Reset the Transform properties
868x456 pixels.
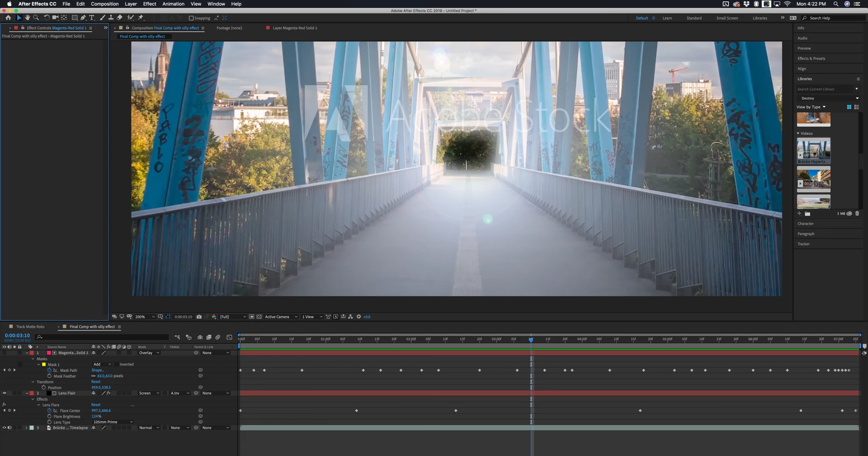point(96,382)
